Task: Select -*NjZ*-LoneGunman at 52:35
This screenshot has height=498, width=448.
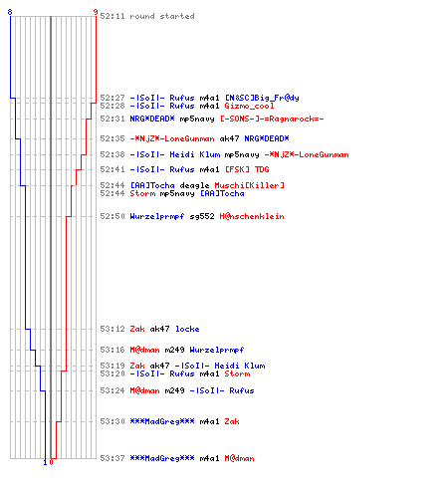Action: click(172, 138)
